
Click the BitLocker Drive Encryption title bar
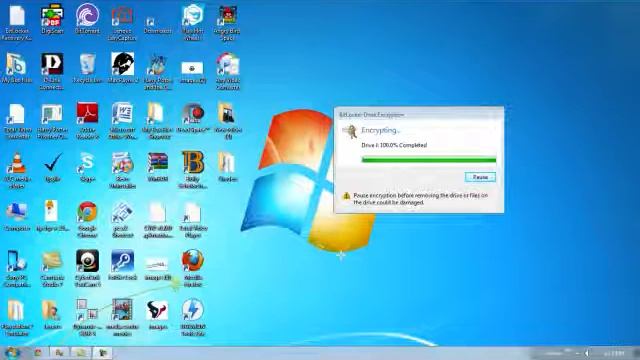(419, 115)
